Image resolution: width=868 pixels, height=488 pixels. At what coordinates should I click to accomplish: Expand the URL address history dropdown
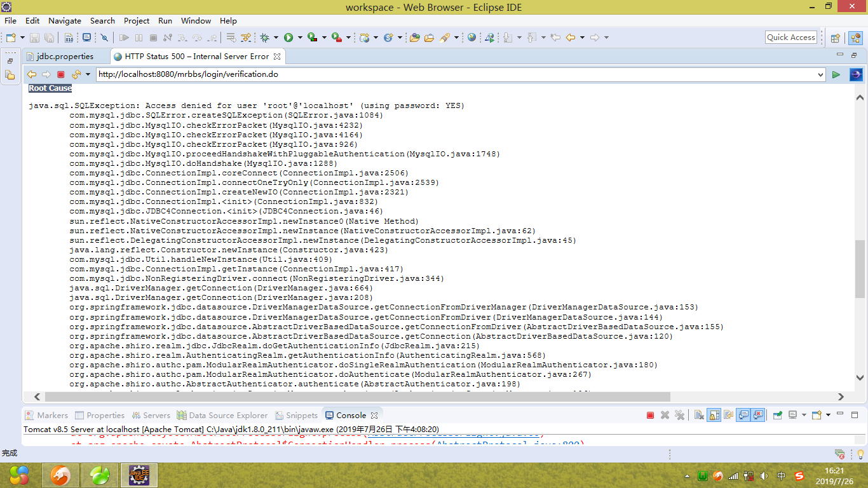820,74
